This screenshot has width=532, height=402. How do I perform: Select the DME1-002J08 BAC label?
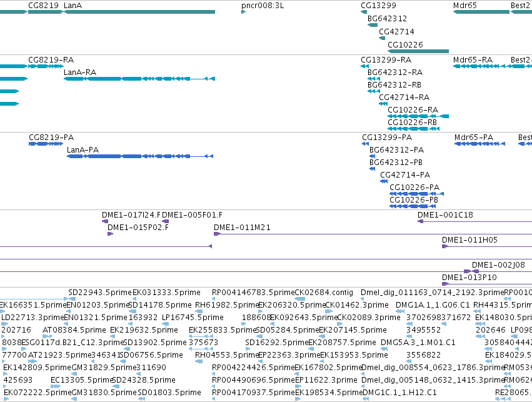click(498, 265)
